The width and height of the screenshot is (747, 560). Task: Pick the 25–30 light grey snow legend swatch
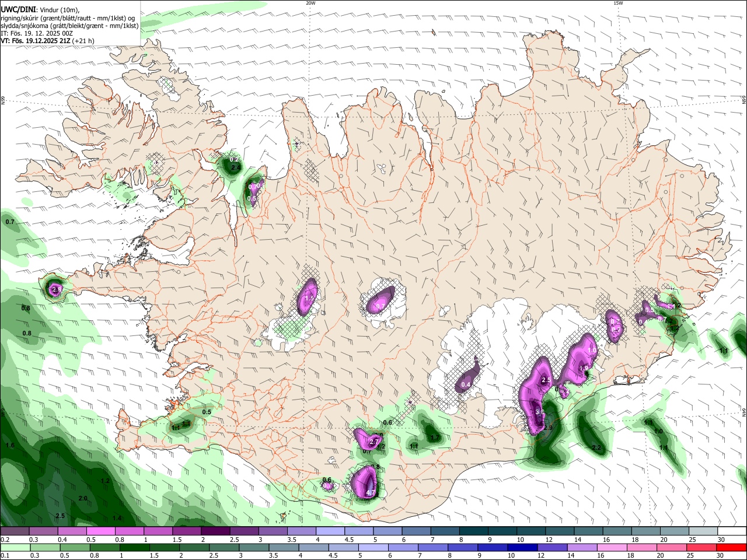(703, 531)
